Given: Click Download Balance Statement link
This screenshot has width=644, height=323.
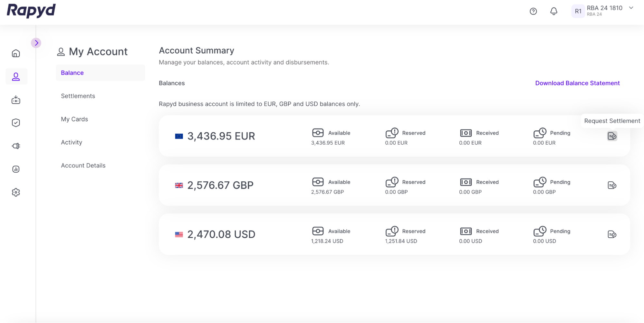Looking at the screenshot, I should click(x=577, y=83).
